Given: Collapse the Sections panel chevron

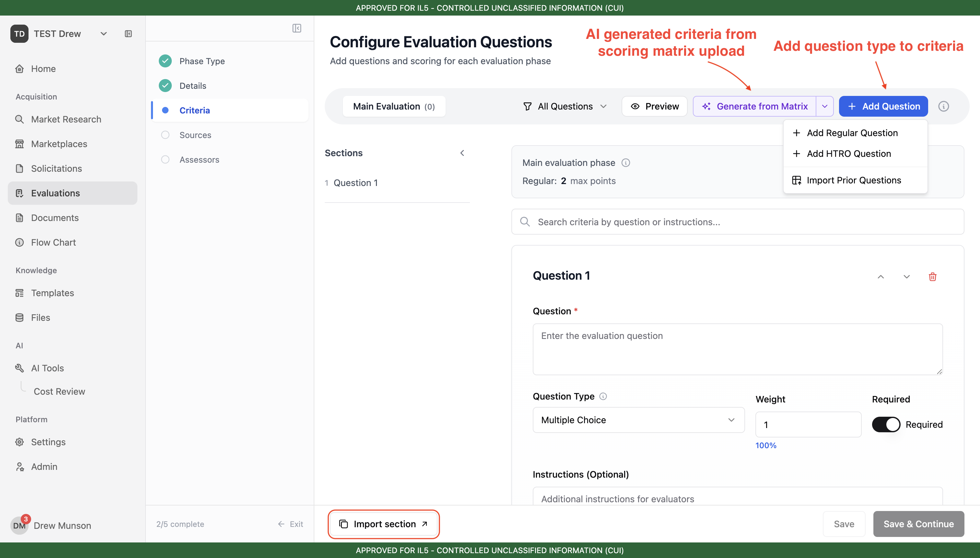Looking at the screenshot, I should [x=462, y=153].
